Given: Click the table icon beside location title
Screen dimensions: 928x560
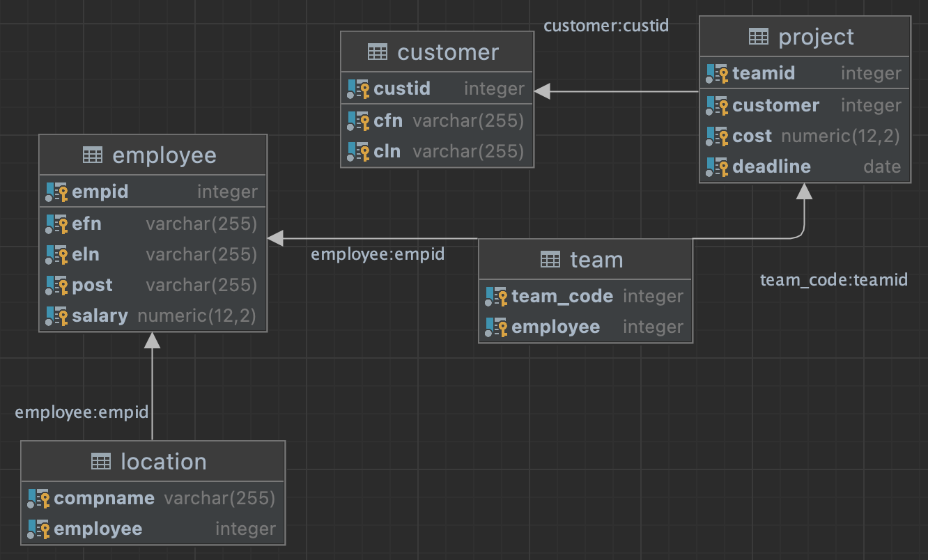Looking at the screenshot, I should [x=101, y=461].
